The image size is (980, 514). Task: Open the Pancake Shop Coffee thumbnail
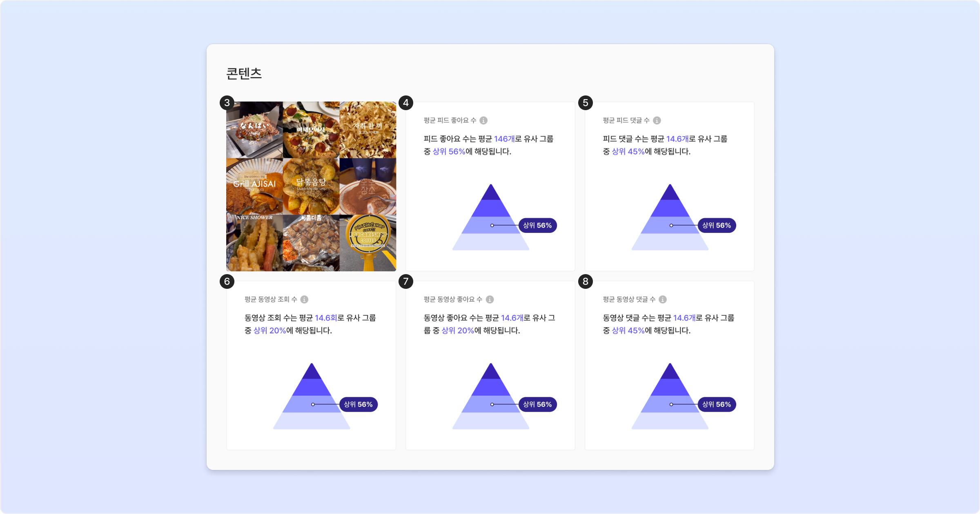(368, 243)
